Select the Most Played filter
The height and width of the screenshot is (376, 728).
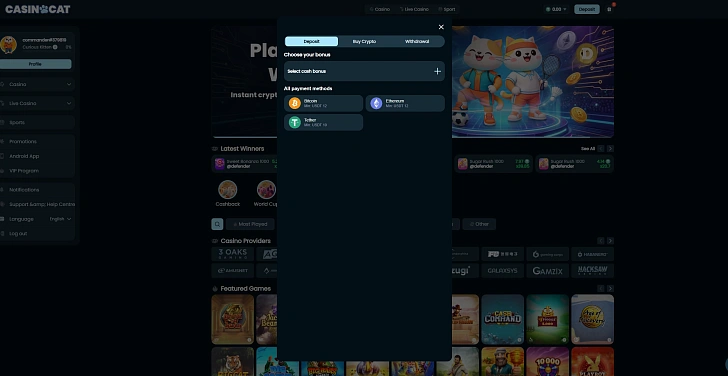click(x=250, y=224)
